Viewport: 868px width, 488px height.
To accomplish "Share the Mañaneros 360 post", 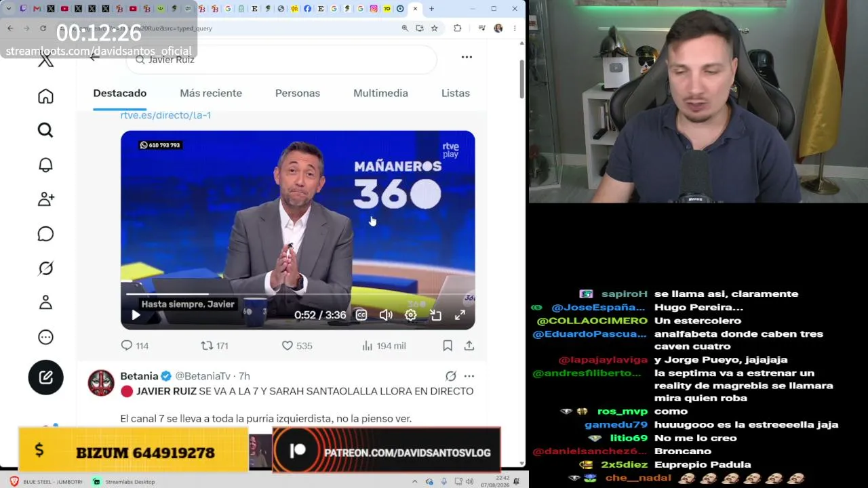I will coord(469,346).
